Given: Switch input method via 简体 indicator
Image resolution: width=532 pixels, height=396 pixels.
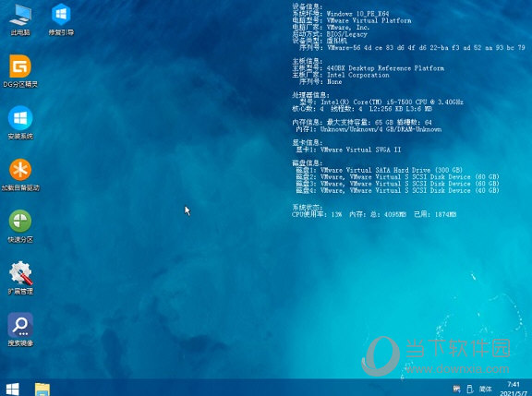Looking at the screenshot, I should [x=485, y=389].
